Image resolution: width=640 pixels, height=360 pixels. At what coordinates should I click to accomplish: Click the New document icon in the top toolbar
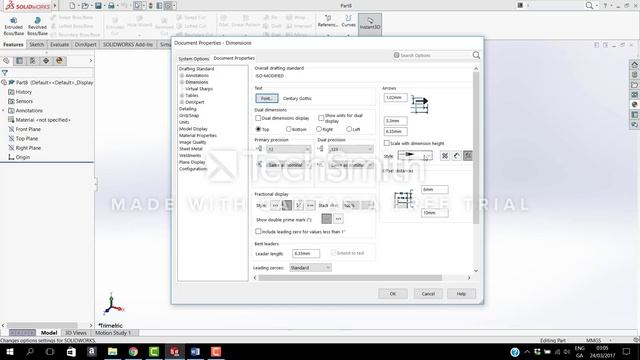pos(72,6)
